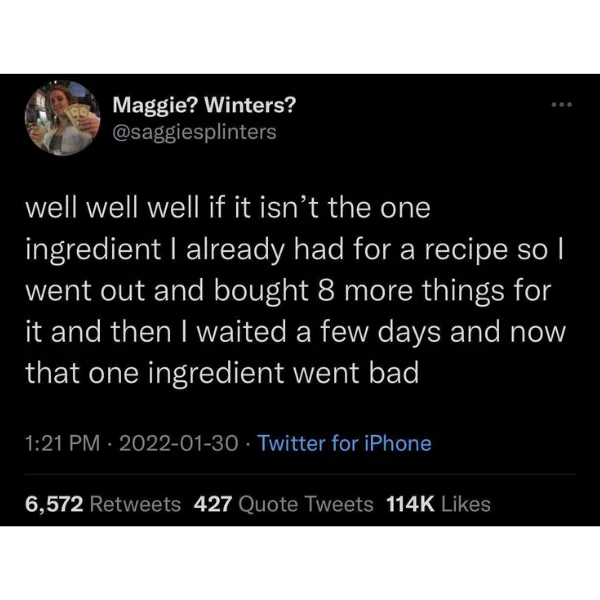Click the 1:21 PM timestamp
The image size is (600, 600).
coord(62,443)
